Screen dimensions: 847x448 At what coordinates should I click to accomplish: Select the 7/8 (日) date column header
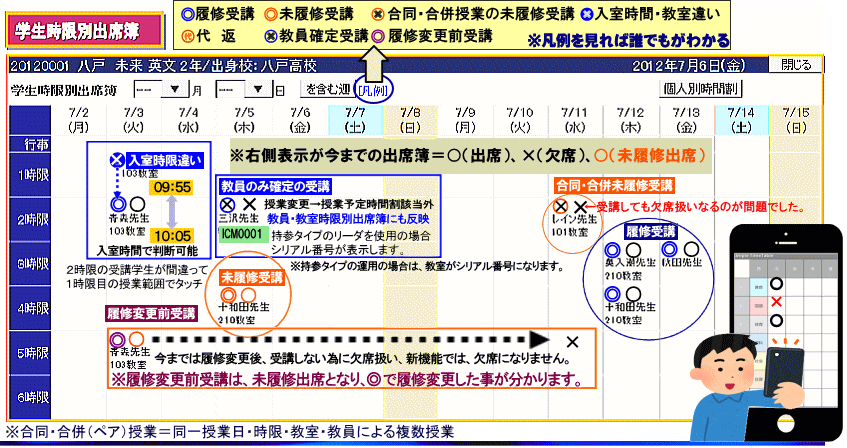tap(411, 120)
